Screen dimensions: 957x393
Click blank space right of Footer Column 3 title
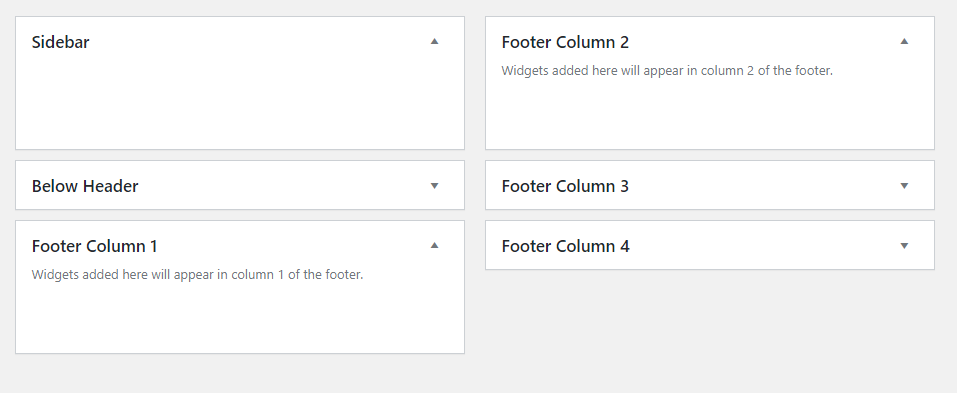click(x=763, y=186)
